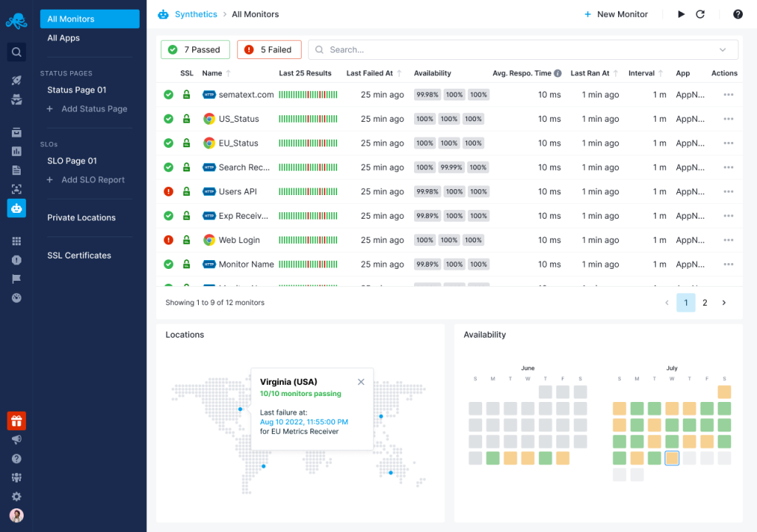Open Status Page 01
The height and width of the screenshot is (532, 757).
pyautogui.click(x=76, y=90)
